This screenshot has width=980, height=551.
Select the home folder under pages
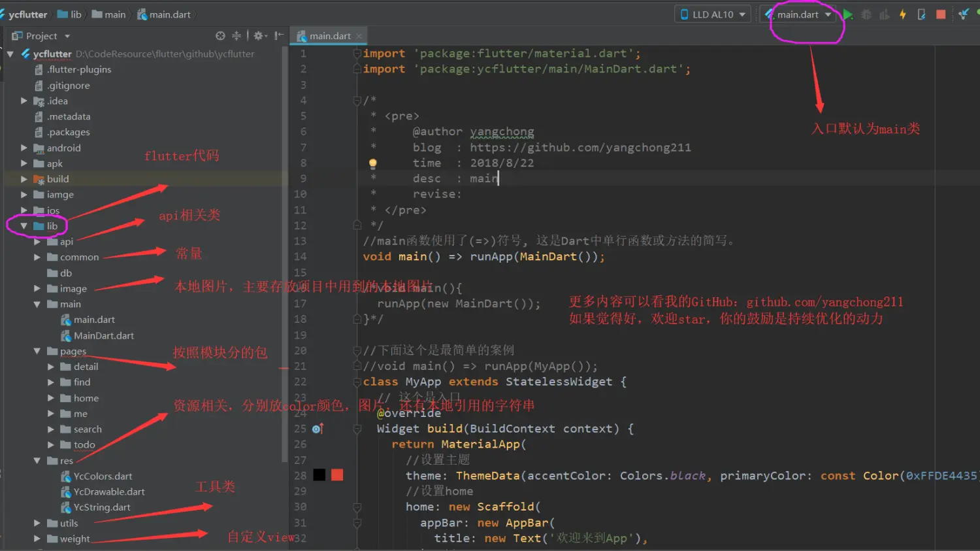point(80,398)
